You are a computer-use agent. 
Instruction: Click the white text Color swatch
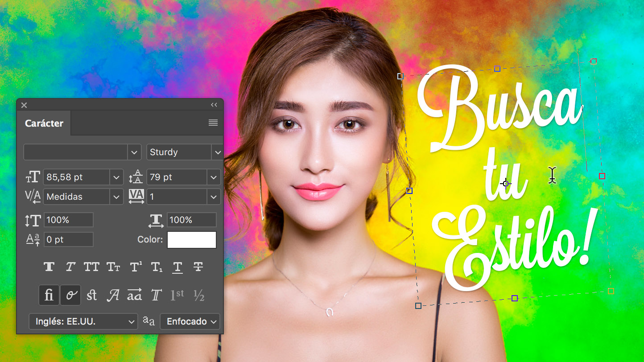[x=192, y=240]
